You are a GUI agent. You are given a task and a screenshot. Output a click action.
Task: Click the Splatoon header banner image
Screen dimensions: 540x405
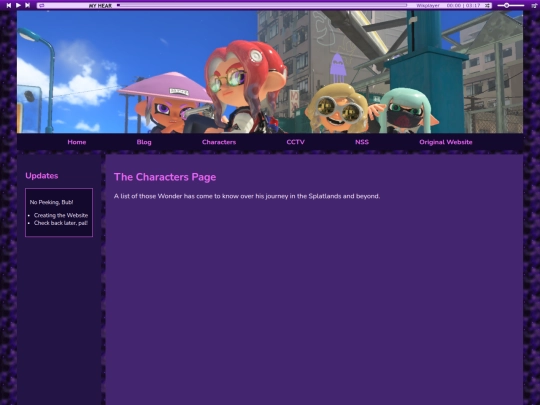tap(270, 72)
